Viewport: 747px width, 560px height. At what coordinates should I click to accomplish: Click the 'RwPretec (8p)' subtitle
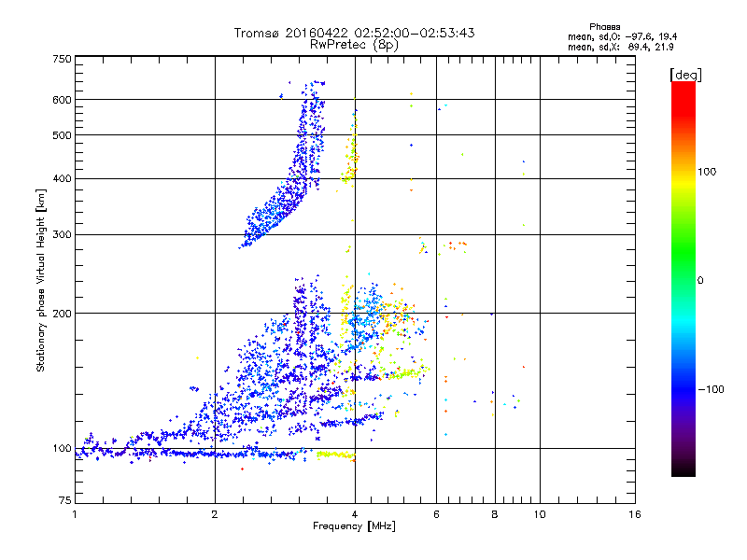tap(354, 45)
